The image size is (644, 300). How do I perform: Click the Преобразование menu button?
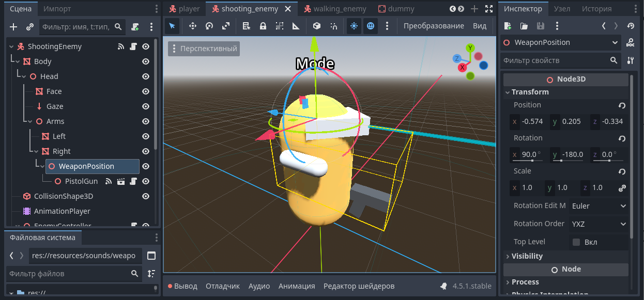pyautogui.click(x=433, y=26)
